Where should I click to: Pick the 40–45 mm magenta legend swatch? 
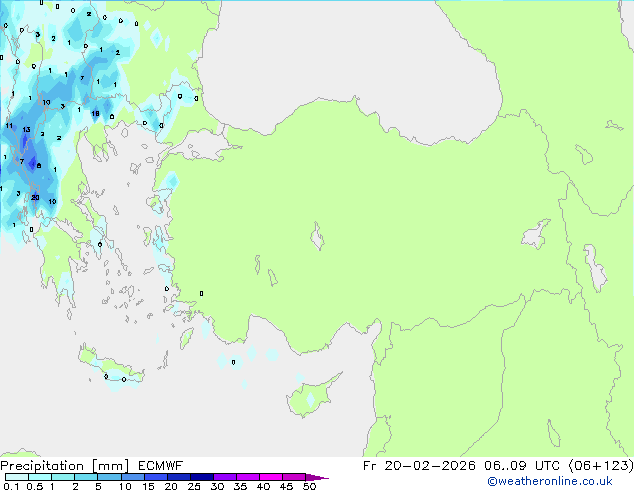pyautogui.click(x=271, y=477)
